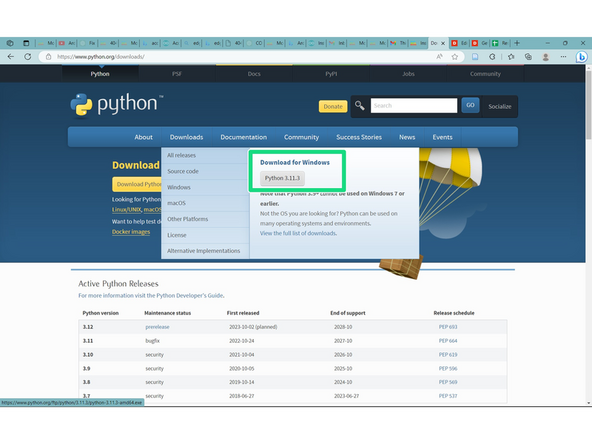The width and height of the screenshot is (592, 444).
Task: Open a new tab with the plus icon
Action: 517,43
